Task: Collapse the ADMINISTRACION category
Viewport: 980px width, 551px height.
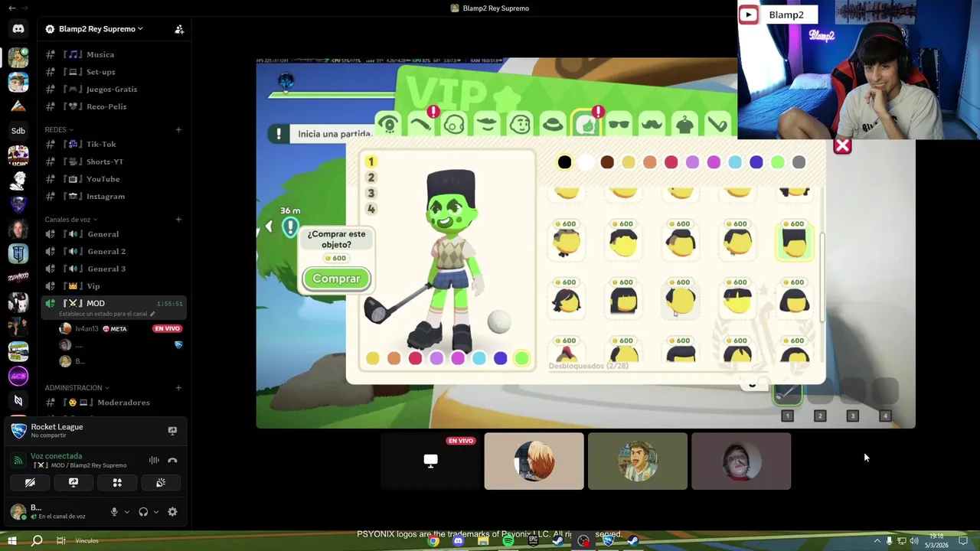Action: (77, 388)
